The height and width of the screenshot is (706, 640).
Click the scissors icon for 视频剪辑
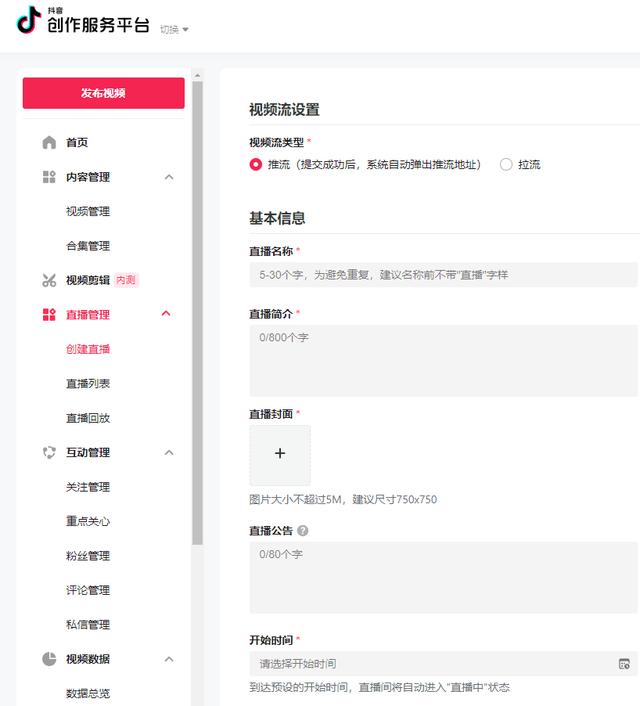tap(49, 280)
